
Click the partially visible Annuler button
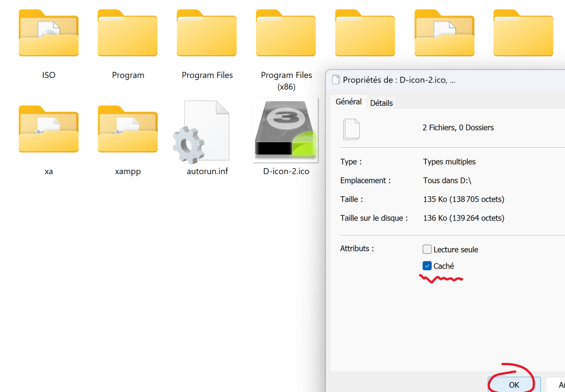coord(556,385)
